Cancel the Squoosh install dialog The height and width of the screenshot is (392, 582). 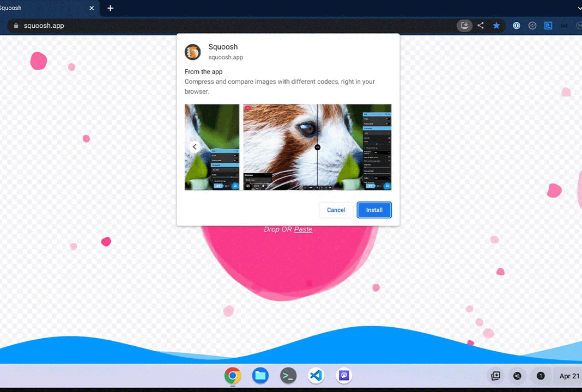pyautogui.click(x=336, y=210)
